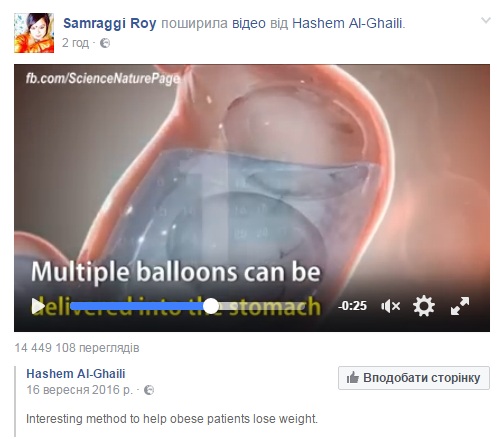
Task: Unmute the video sound
Action: click(x=390, y=306)
